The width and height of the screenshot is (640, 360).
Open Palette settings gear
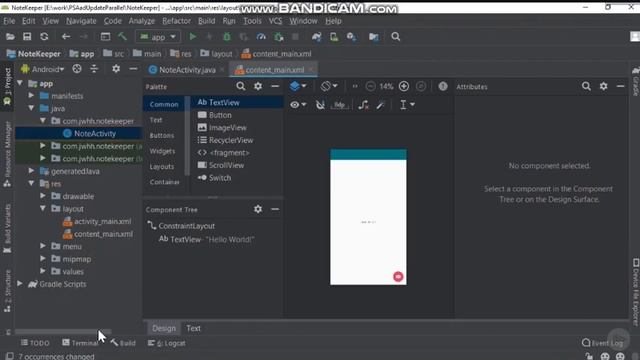click(x=258, y=86)
